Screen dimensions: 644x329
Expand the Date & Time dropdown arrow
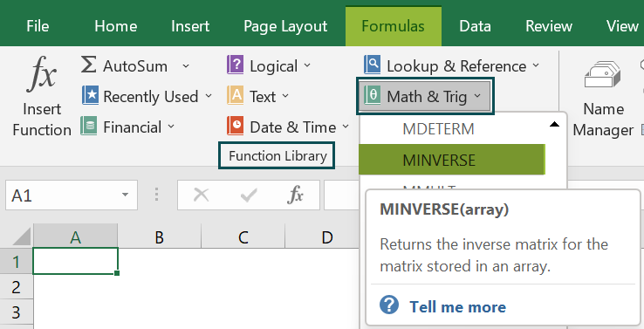point(346,127)
